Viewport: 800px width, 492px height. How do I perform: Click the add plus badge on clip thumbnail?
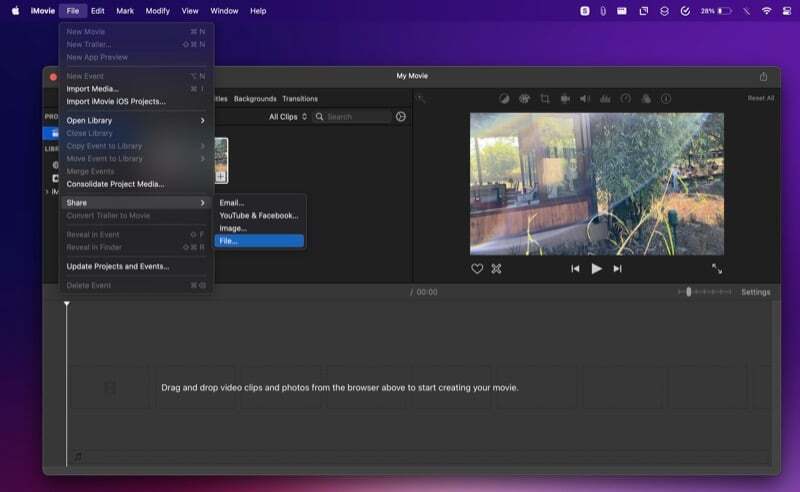[221, 176]
